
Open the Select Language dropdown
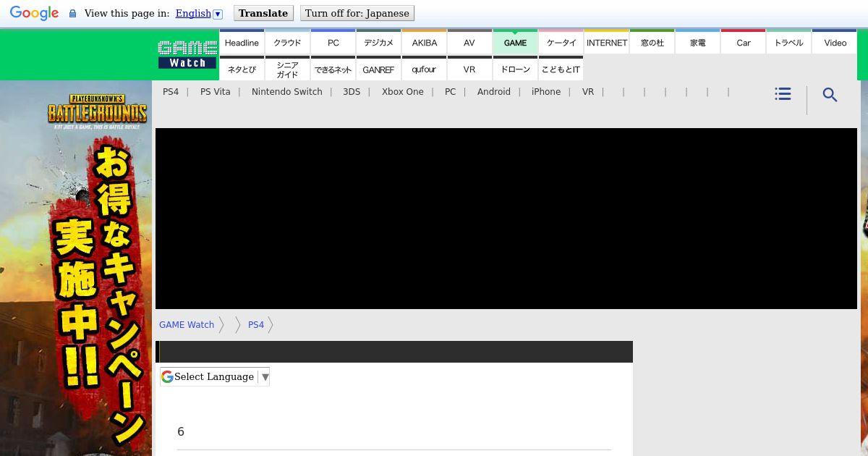click(215, 376)
